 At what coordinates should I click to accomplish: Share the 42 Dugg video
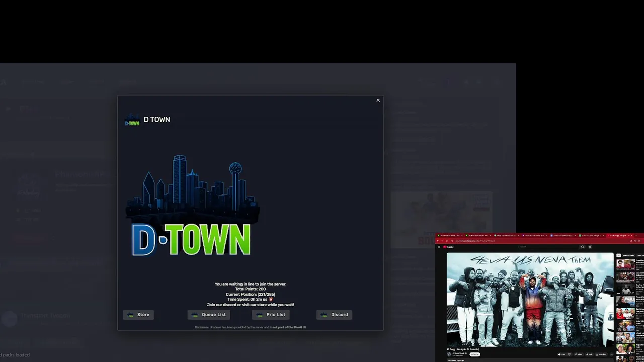pos(579,354)
